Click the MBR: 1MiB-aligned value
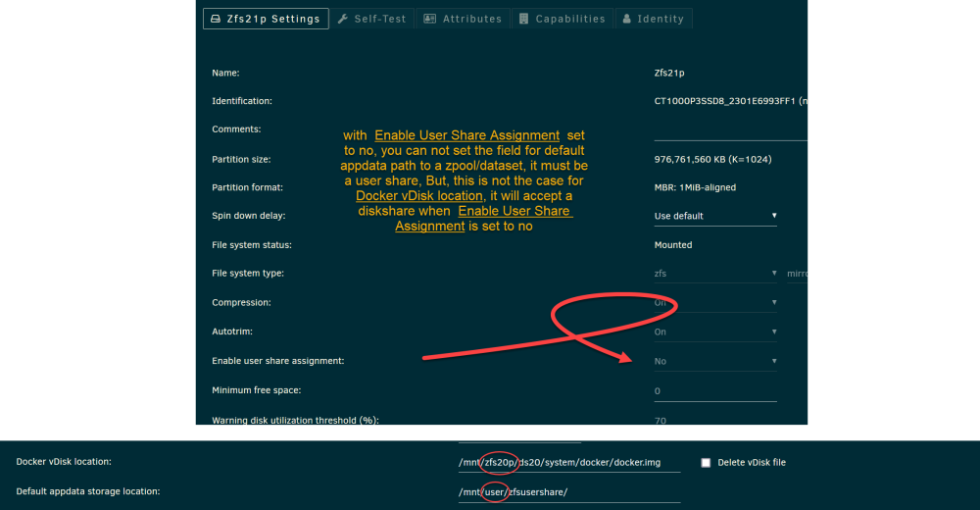The width and height of the screenshot is (980, 510). 695,187
